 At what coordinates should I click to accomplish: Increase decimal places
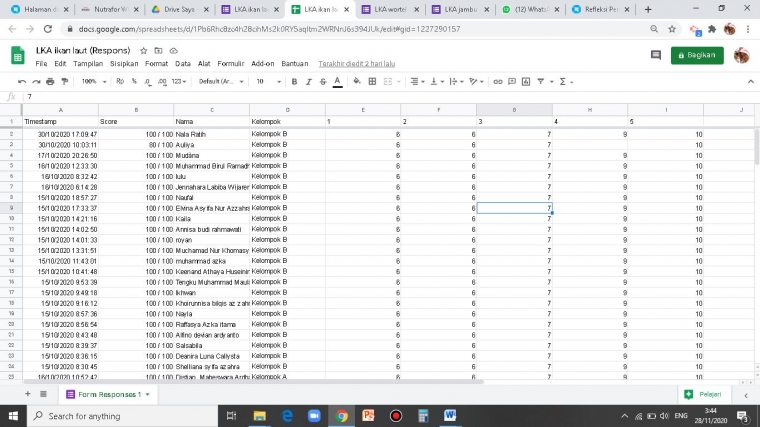(x=162, y=81)
